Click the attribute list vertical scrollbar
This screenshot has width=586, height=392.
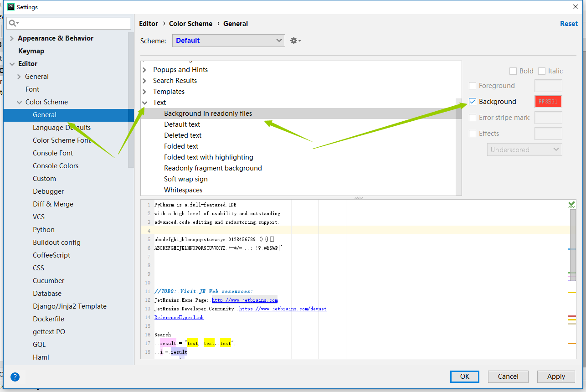458,146
